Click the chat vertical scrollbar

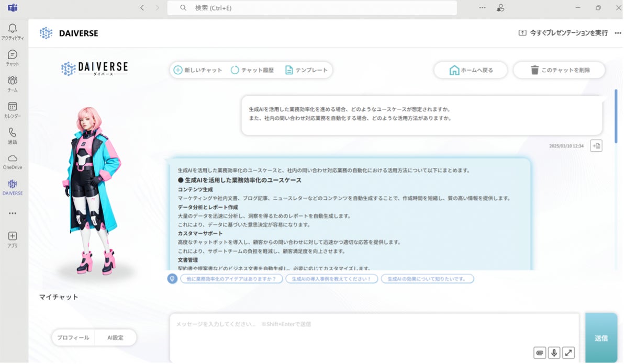[x=616, y=116]
